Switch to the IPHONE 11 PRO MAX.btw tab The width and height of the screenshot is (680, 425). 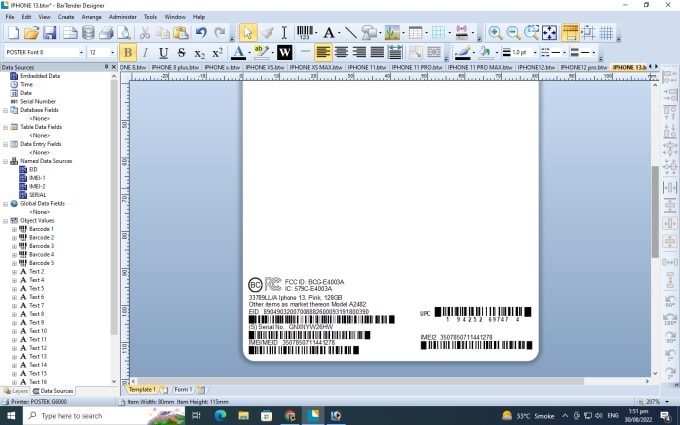(480, 67)
